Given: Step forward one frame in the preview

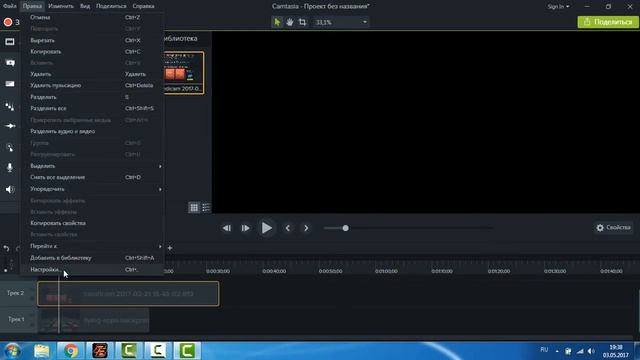Looking at the screenshot, I should 245,228.
